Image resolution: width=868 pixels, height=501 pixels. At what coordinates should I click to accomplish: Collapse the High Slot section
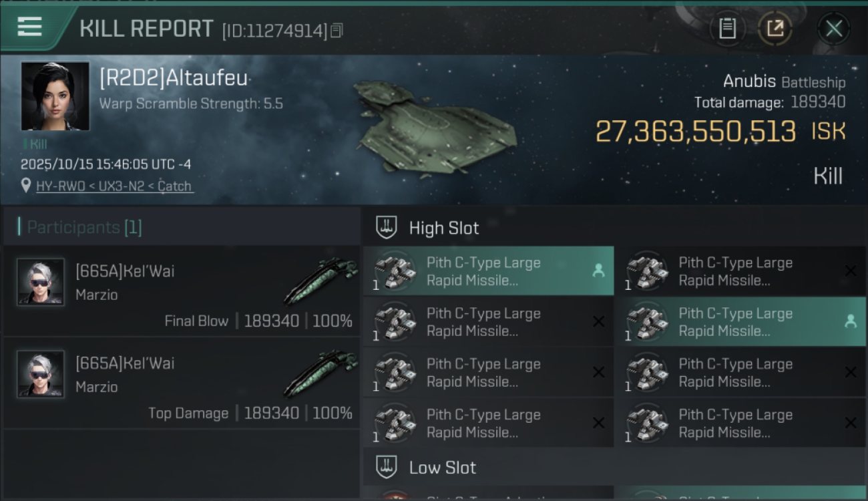pos(444,228)
